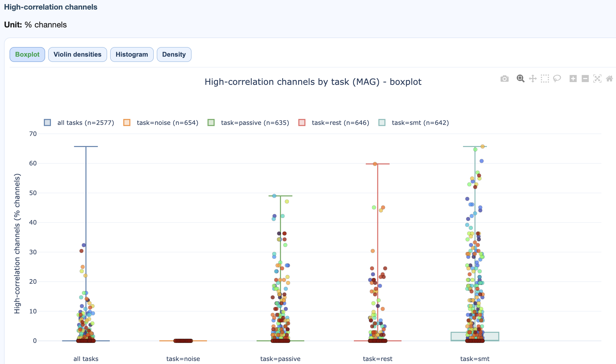
Task: Click the 'task=passive' x-axis label
Action: (x=280, y=359)
